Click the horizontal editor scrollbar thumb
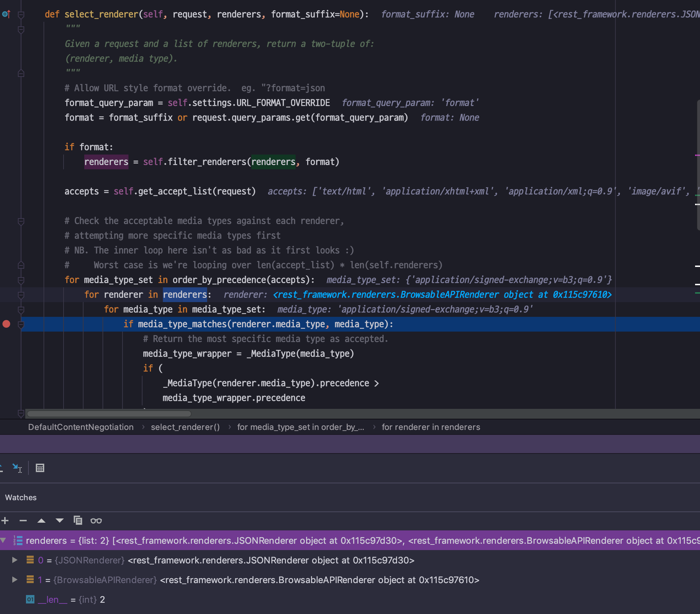Viewport: 700px width, 614px height. [x=109, y=413]
